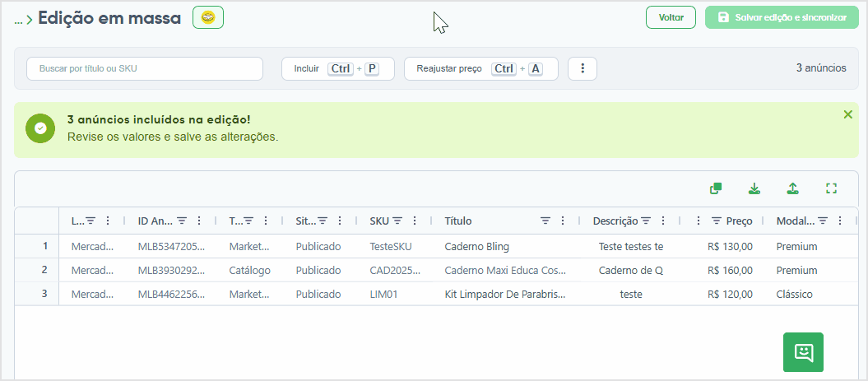868x381 pixels.
Task: Click the upload icon above the table
Action: click(792, 188)
